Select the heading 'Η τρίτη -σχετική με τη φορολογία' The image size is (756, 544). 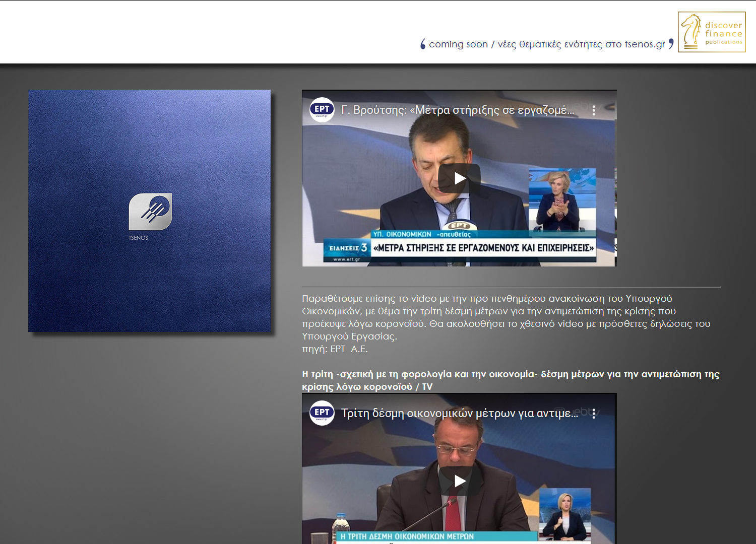point(511,380)
